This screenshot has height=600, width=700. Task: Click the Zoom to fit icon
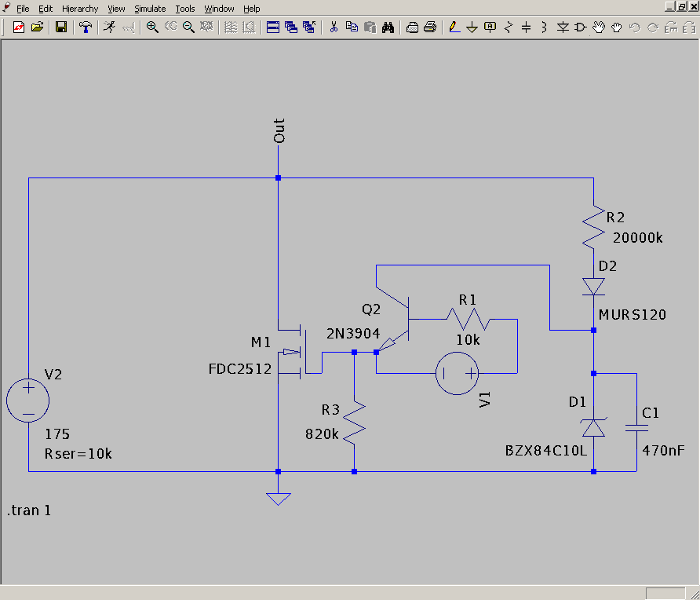coord(206,27)
